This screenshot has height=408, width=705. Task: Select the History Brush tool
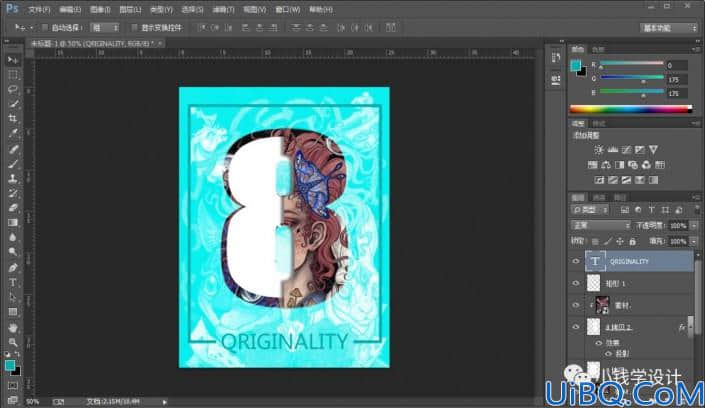click(x=13, y=193)
